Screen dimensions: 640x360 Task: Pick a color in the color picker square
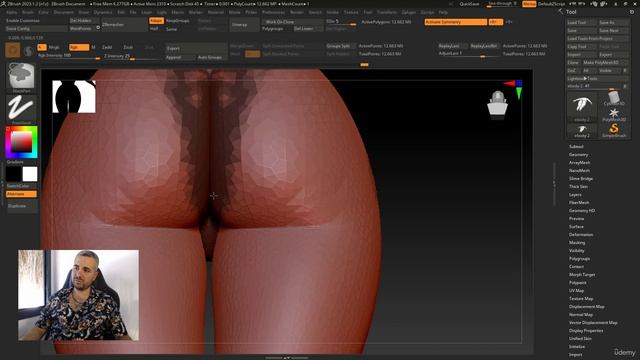pos(21,142)
